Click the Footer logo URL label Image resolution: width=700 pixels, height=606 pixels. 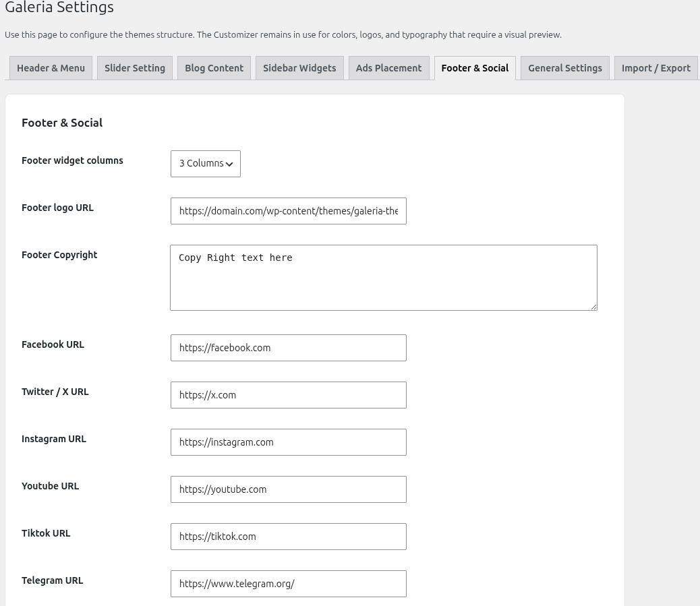(57, 208)
